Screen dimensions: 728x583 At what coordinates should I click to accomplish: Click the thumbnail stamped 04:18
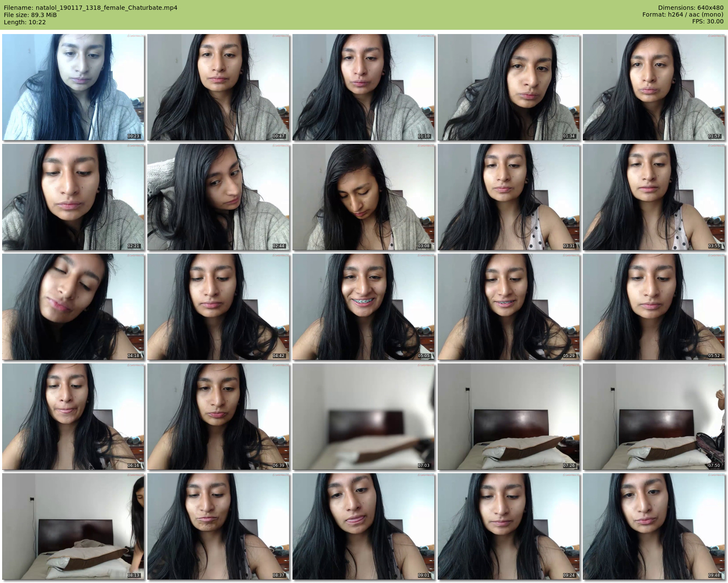coord(73,307)
